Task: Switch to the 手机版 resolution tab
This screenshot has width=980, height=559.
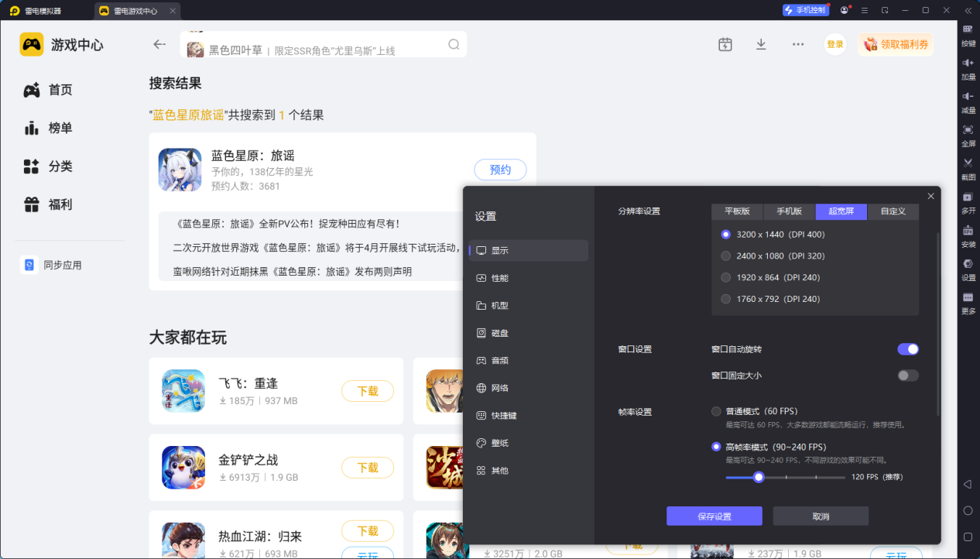Action: (x=789, y=211)
